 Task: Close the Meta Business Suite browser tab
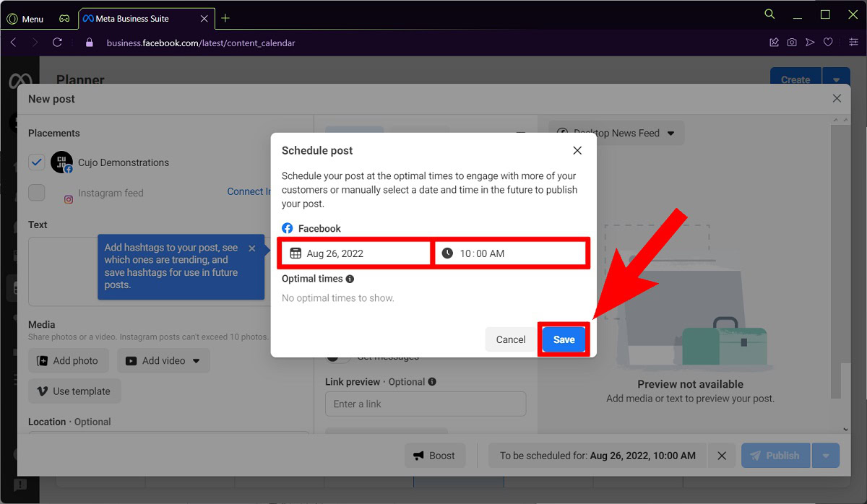click(x=205, y=19)
